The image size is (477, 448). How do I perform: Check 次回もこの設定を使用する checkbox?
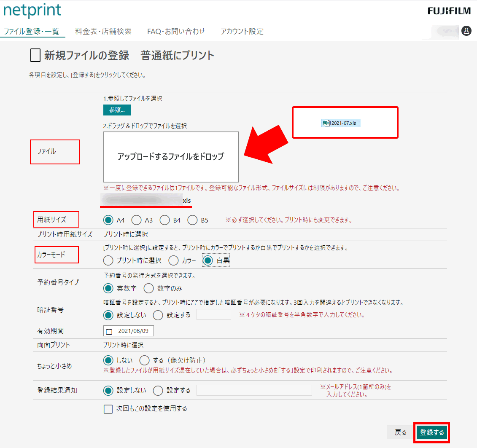click(x=108, y=408)
